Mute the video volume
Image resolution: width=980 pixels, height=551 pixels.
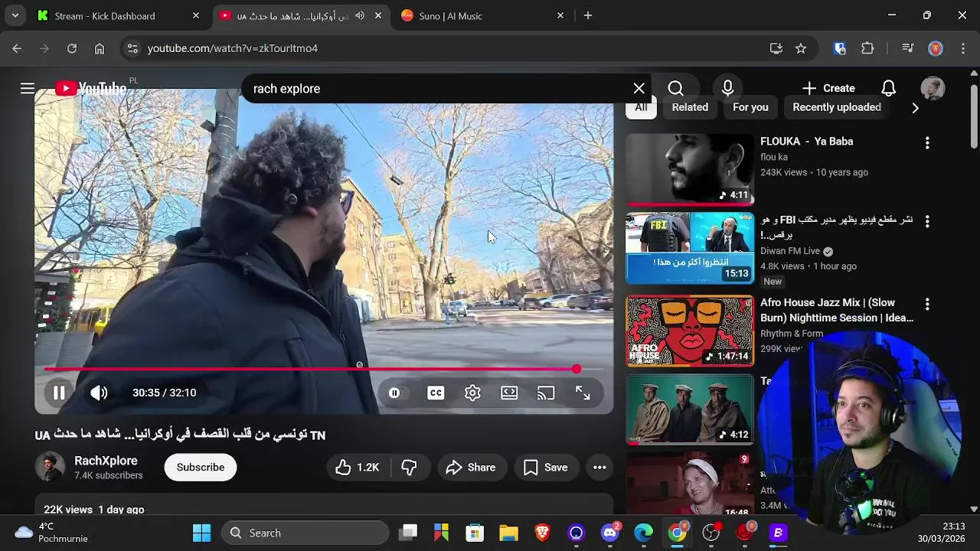(x=99, y=393)
